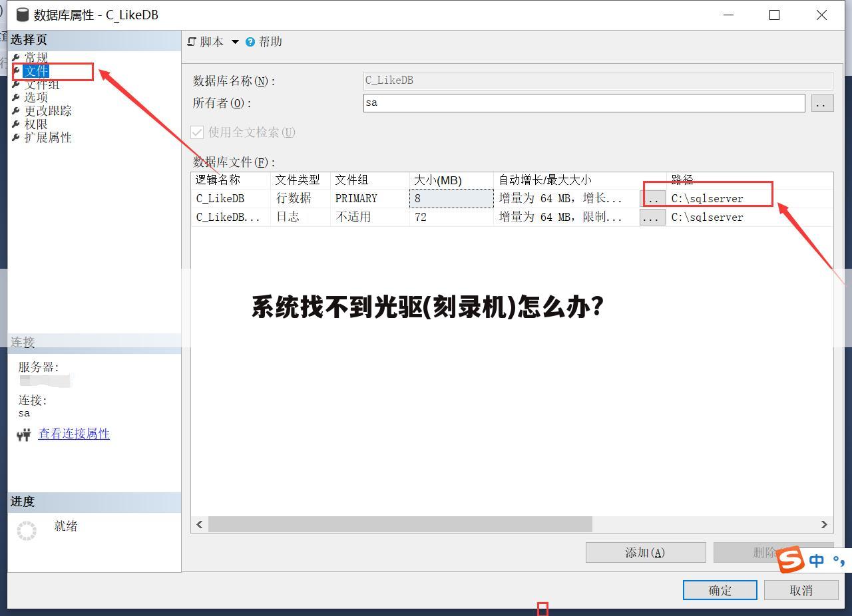Click the data file path C:\sqlserver
Viewport: 852px width, 616px height.
707,198
